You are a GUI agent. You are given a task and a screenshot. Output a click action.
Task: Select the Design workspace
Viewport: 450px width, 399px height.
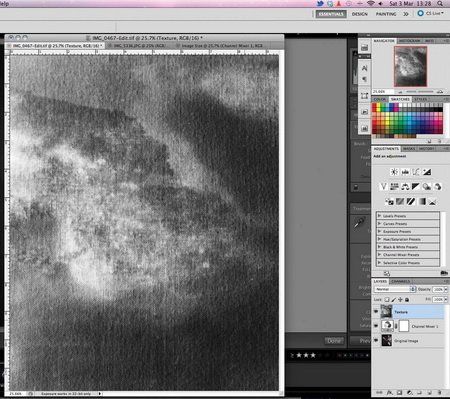click(360, 14)
